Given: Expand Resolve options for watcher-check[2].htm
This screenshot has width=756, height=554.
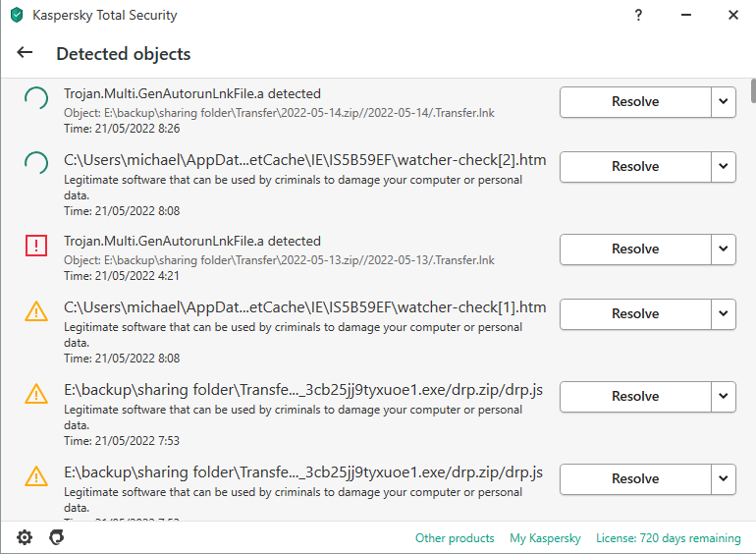Looking at the screenshot, I should 724,166.
